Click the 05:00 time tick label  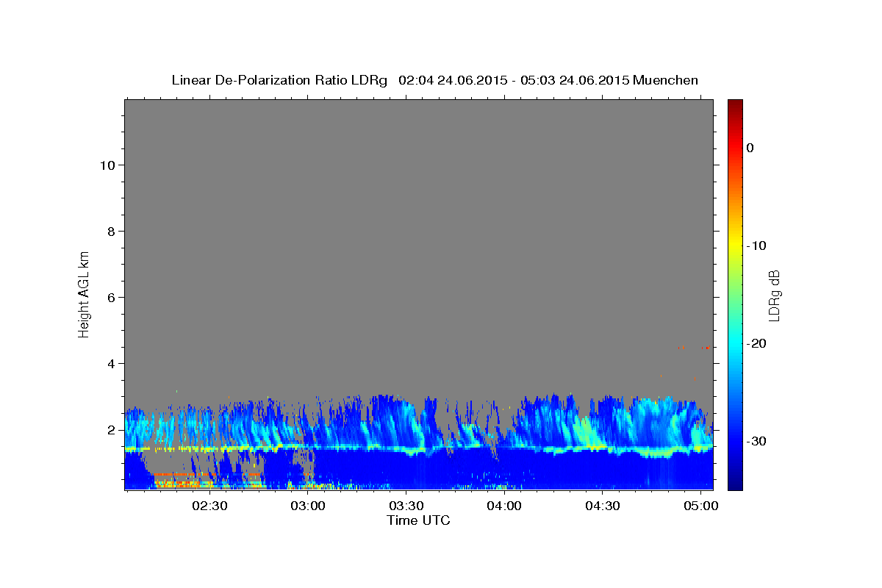(701, 506)
